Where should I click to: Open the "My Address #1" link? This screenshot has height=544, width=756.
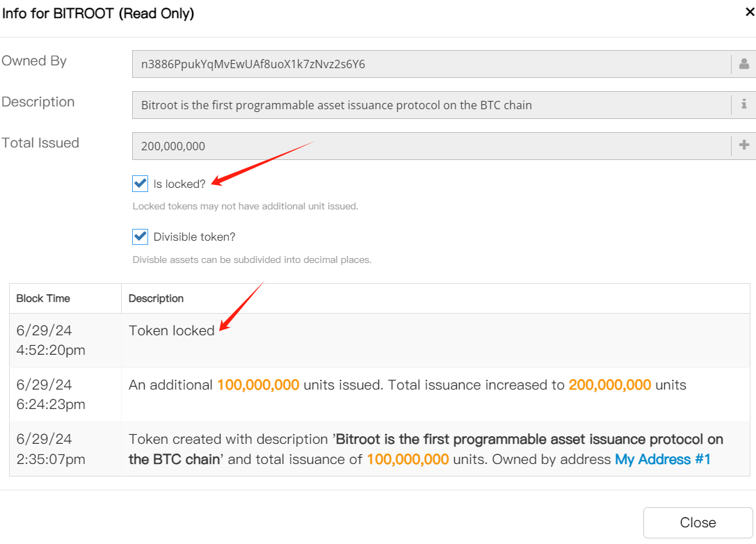(x=663, y=459)
